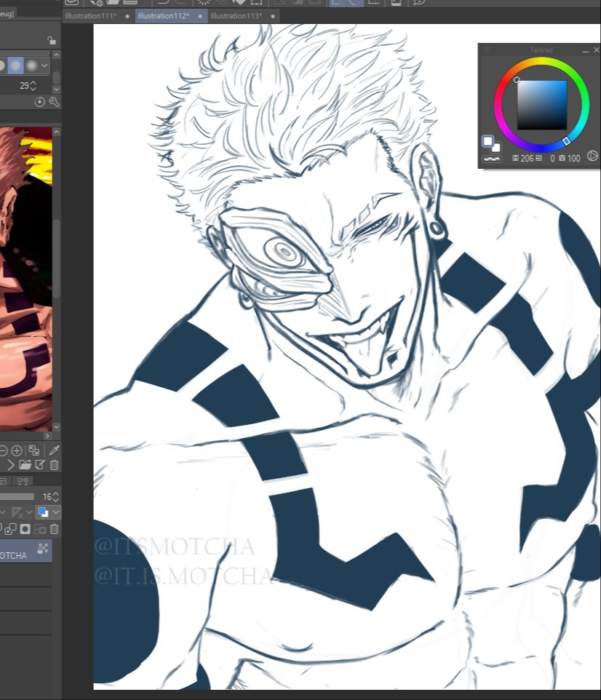This screenshot has height=700, width=601.
Task: Open the layer color blue swatch dropdown
Action: (x=49, y=512)
